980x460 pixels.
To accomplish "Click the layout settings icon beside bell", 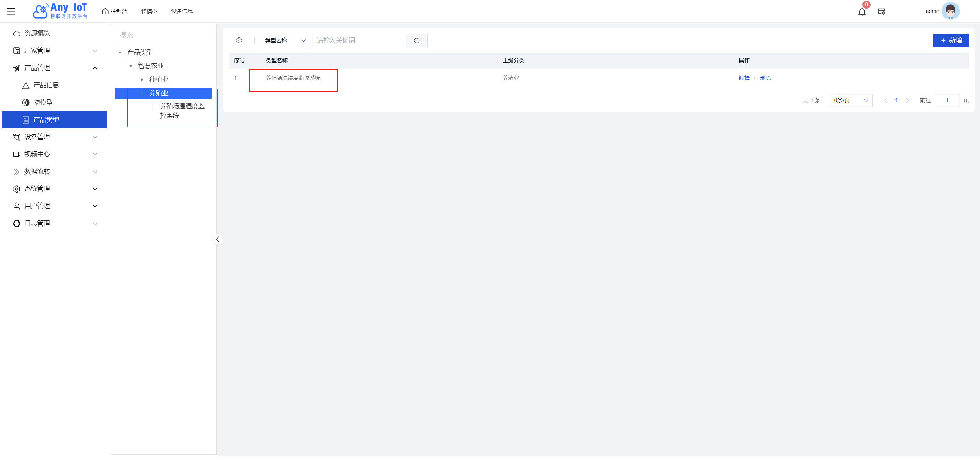I will 881,12.
